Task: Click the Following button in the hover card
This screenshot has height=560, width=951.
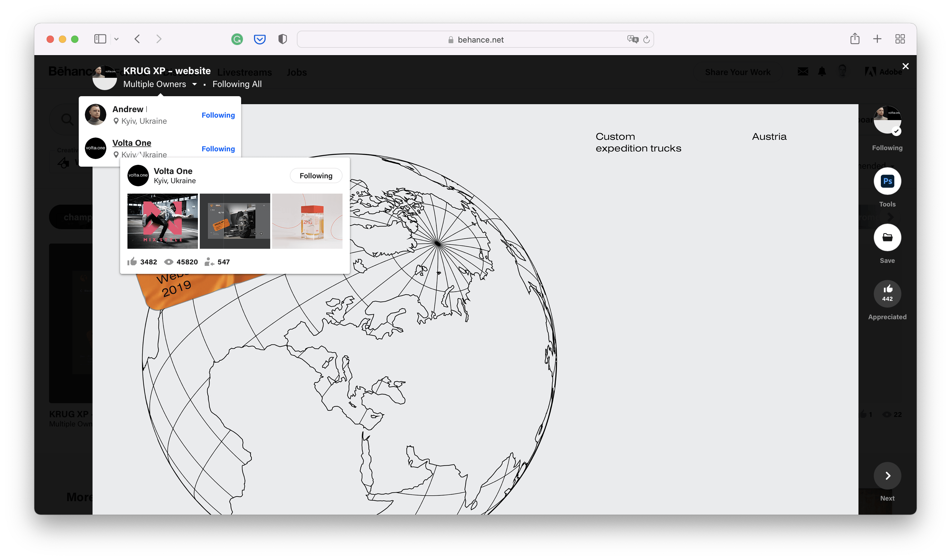Action: point(316,176)
